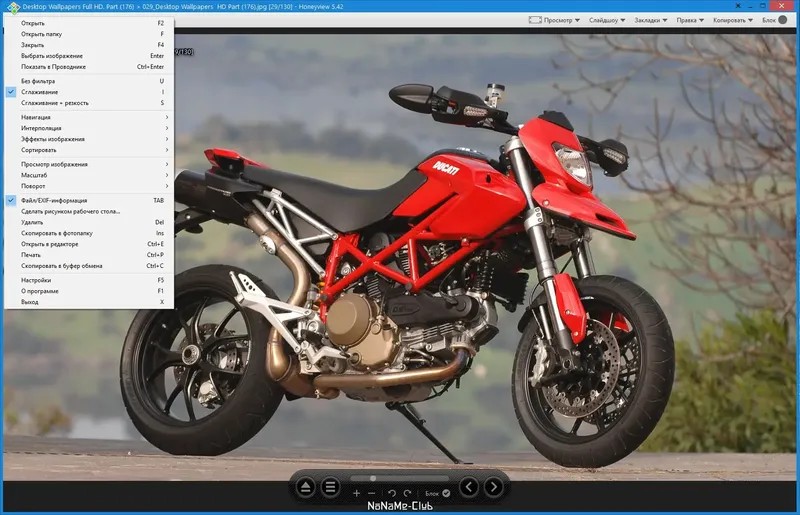
Task: Select Выбрать изображение menu entry
Action: click(89, 56)
